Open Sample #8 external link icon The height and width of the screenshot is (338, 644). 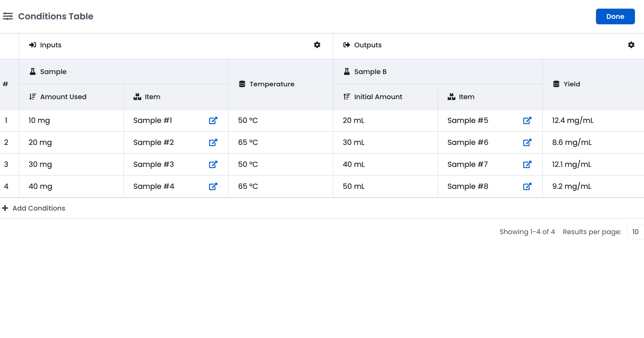pyautogui.click(x=527, y=187)
